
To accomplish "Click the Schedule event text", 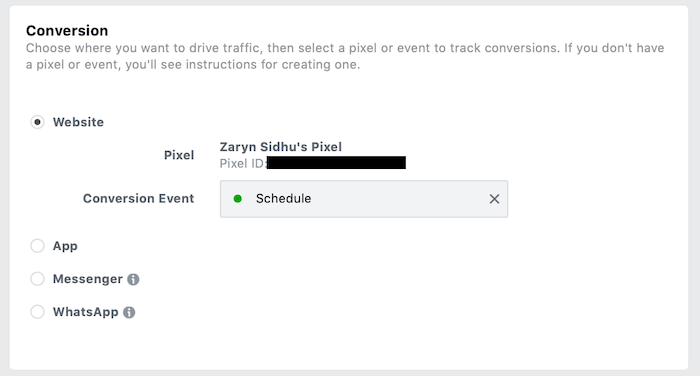I will 283,199.
